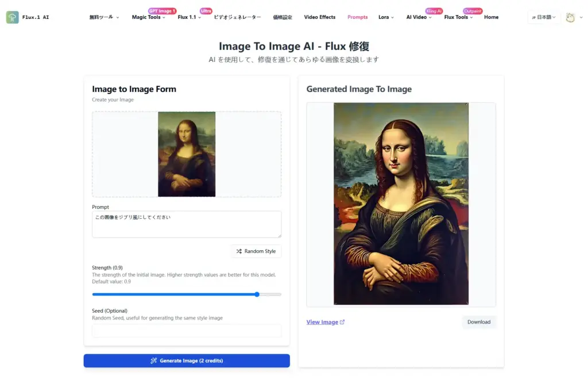The width and height of the screenshot is (588, 385).
Task: Click the "Default value: 0.9" text
Action: tap(111, 282)
